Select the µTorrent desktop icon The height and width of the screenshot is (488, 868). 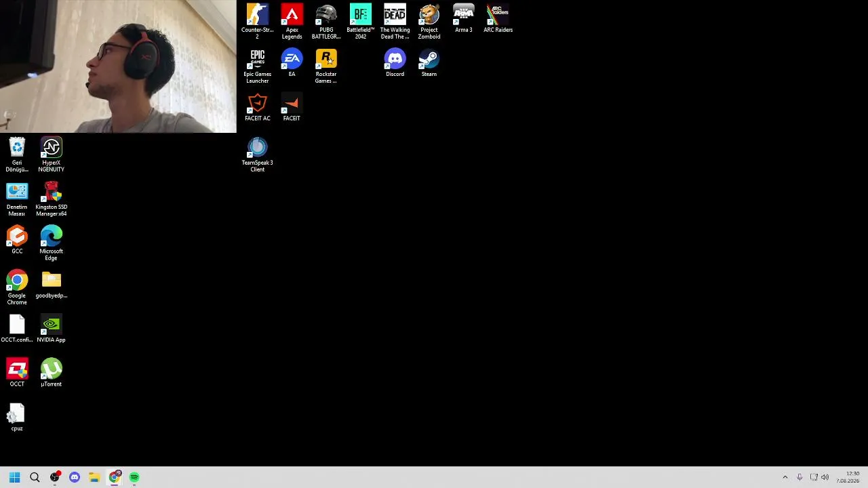pos(52,373)
